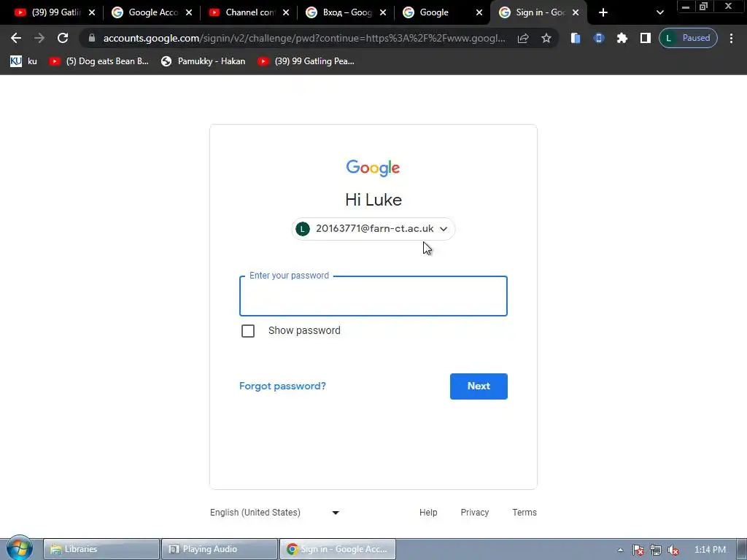Click the 1:14 PM system clock

pyautogui.click(x=710, y=550)
